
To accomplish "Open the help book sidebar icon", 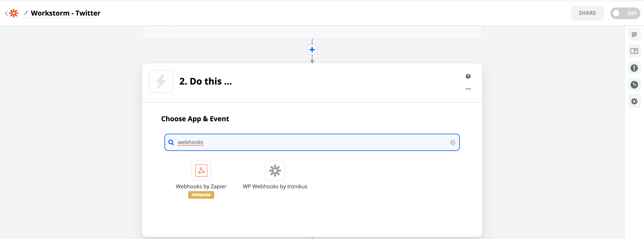I will click(x=634, y=51).
